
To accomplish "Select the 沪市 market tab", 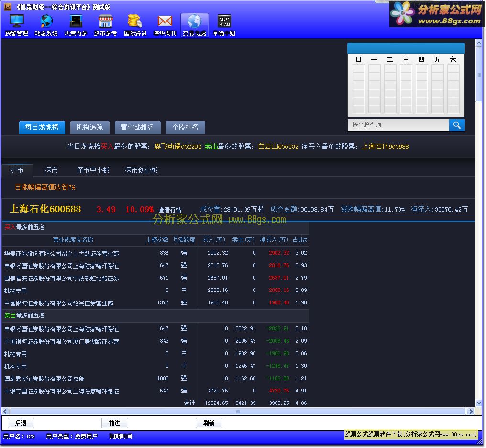I will click(17, 170).
